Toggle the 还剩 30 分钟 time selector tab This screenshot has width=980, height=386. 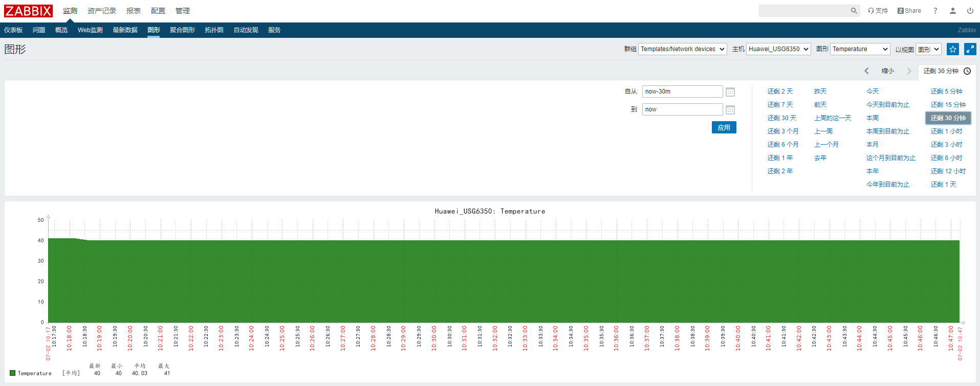coord(947,71)
